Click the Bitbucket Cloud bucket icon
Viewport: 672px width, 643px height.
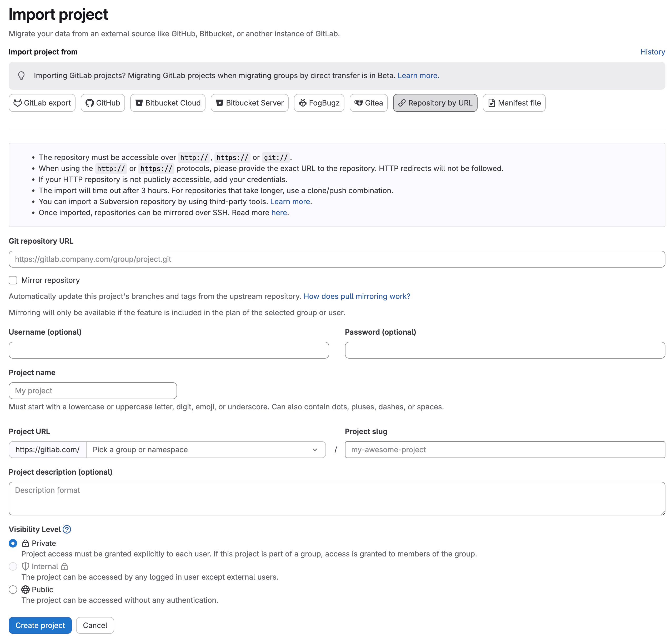click(x=139, y=103)
